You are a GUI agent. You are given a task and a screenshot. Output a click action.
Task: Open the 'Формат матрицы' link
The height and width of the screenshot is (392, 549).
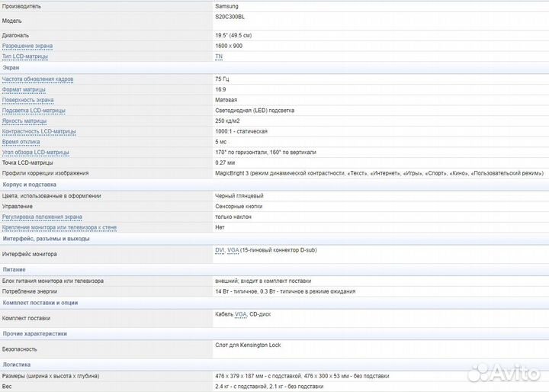(24, 90)
